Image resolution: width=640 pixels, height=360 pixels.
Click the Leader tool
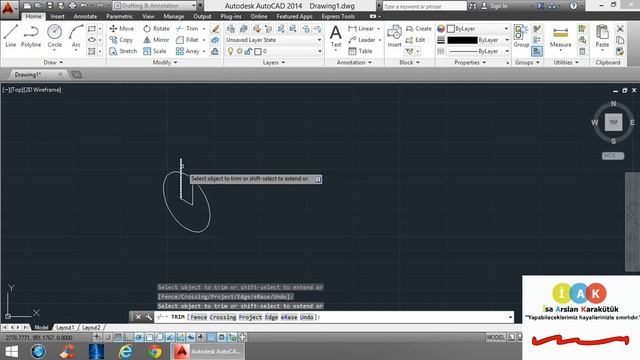(362, 40)
